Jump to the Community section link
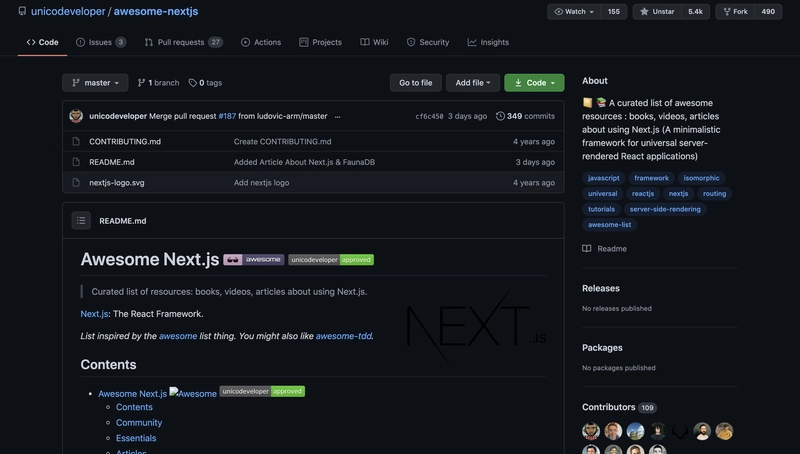Image resolution: width=800 pixels, height=454 pixels. point(139,422)
